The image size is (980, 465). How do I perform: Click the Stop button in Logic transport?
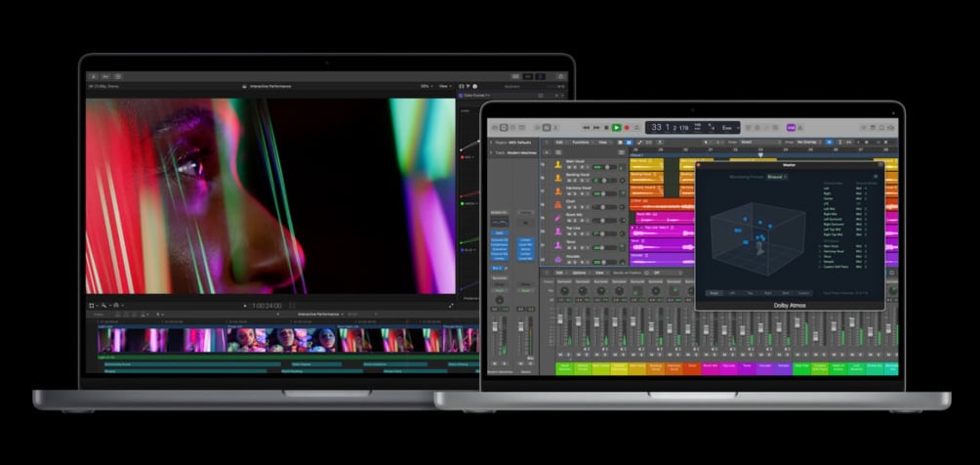[x=606, y=128]
